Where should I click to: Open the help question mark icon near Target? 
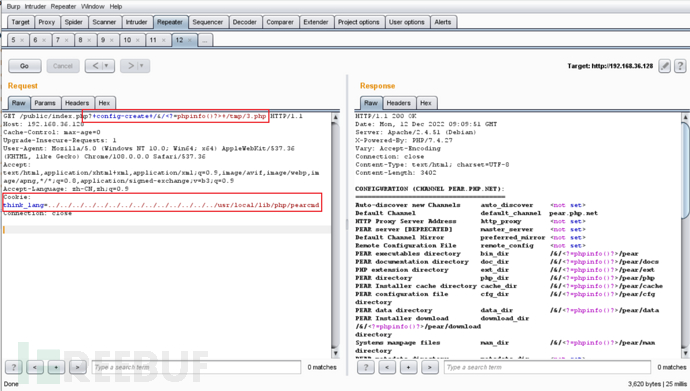pyautogui.click(x=680, y=66)
